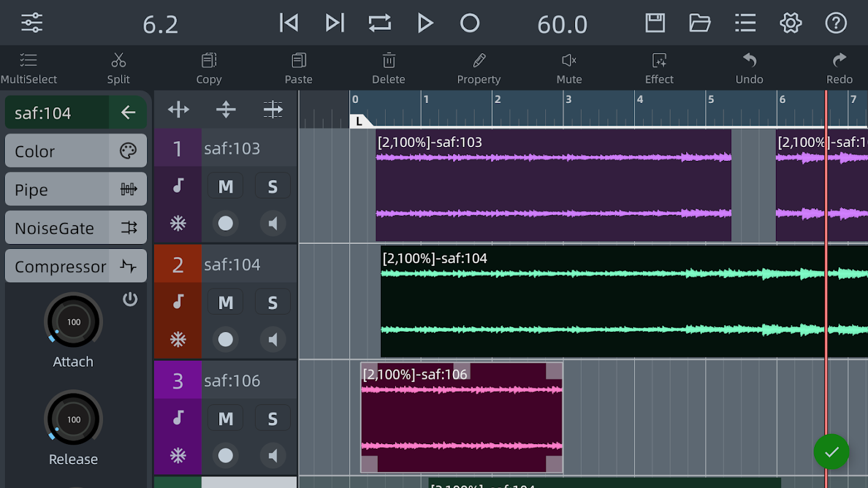This screenshot has height=488, width=868.
Task: Select the Split scissors tool
Action: [x=118, y=68]
